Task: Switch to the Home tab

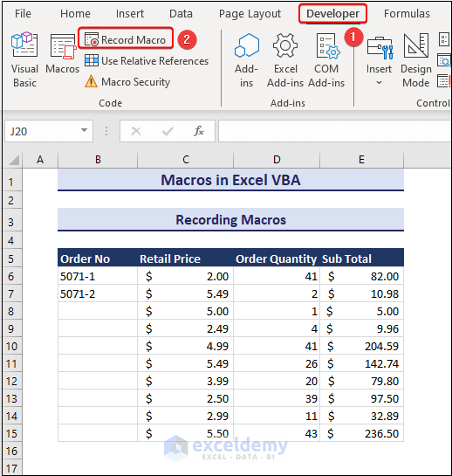Action: (75, 14)
